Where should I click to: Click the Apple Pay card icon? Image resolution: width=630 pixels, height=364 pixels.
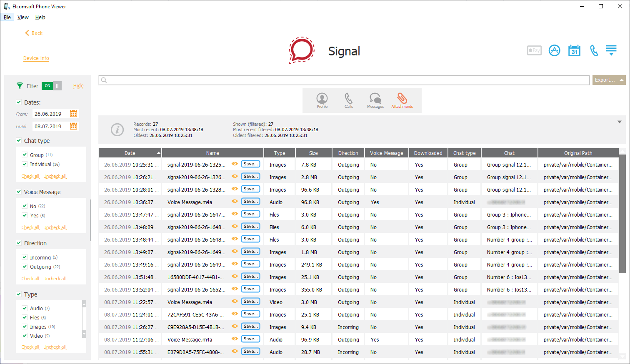[x=534, y=51]
